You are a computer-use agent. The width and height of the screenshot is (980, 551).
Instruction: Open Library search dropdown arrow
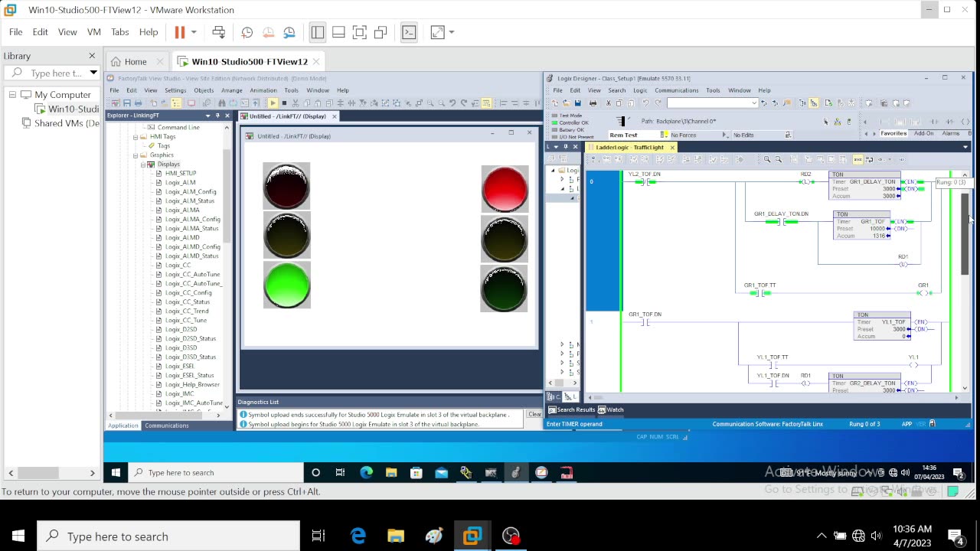click(x=93, y=73)
